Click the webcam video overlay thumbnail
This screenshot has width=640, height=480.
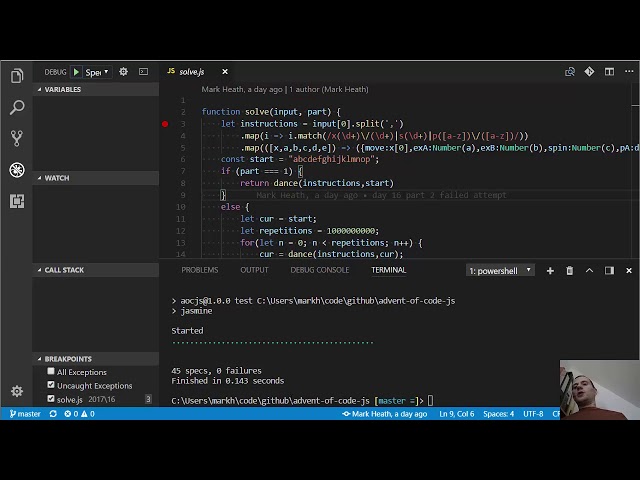(x=600, y=390)
